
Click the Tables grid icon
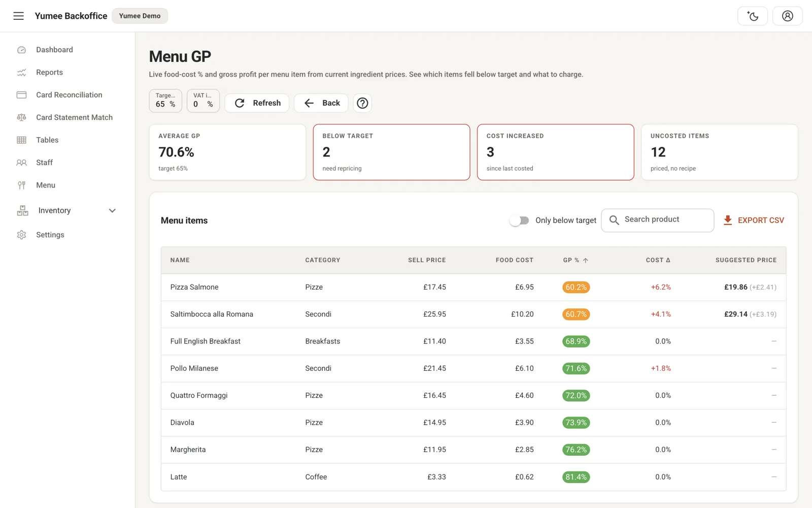pos(21,140)
